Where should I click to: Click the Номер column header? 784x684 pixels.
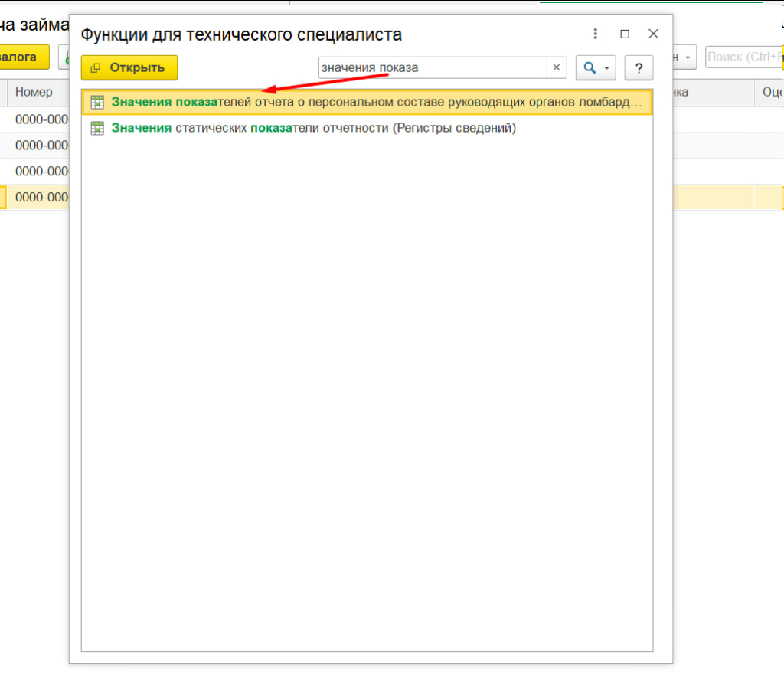pos(34,92)
